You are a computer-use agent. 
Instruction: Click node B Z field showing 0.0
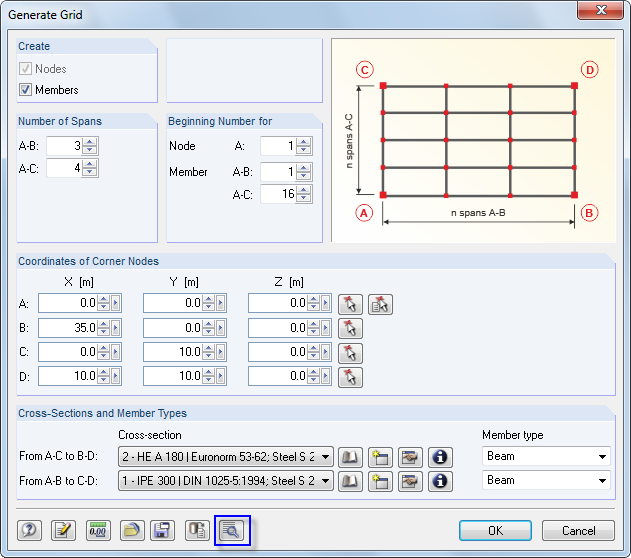point(278,328)
